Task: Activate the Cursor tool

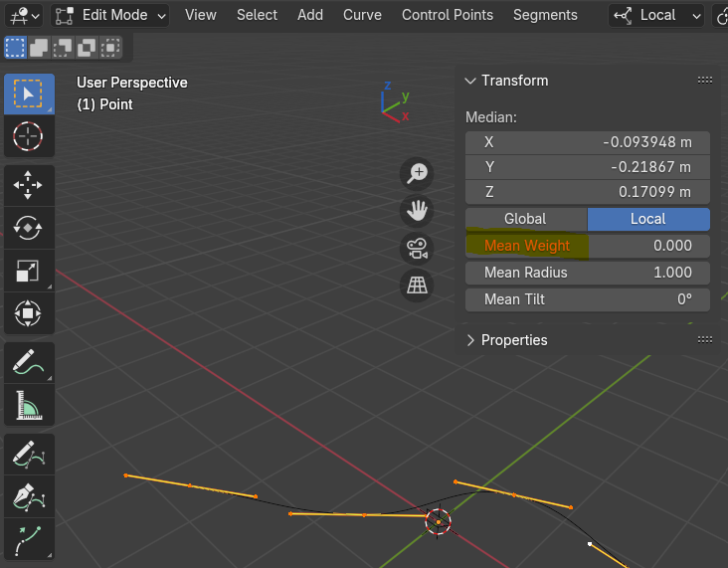Action: (x=29, y=136)
